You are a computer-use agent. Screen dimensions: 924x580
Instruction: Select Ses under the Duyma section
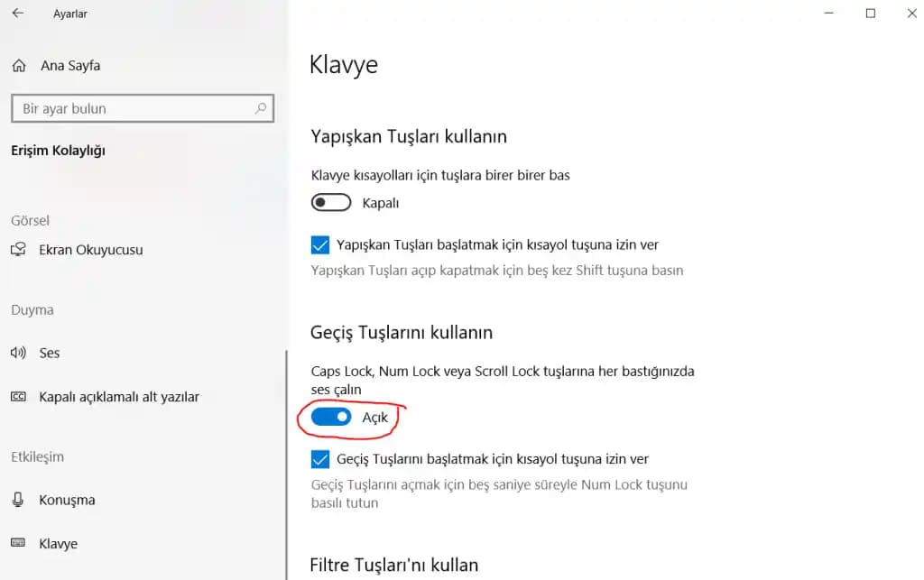point(50,353)
